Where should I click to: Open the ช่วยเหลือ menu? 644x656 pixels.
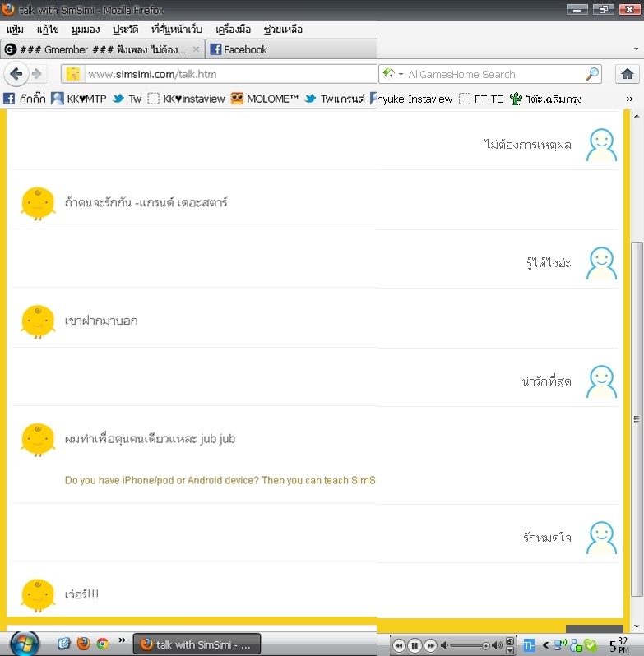click(x=283, y=30)
